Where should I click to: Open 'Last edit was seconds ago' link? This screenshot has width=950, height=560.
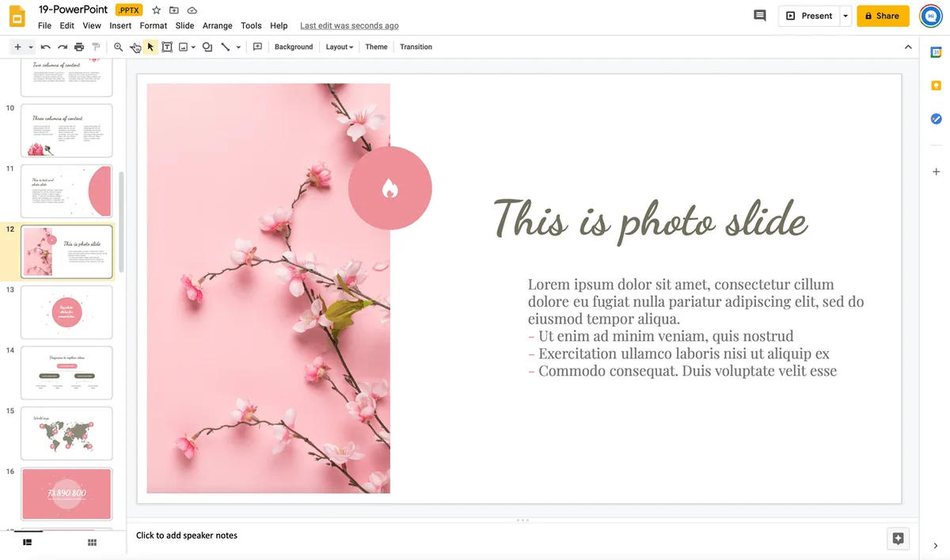[349, 26]
